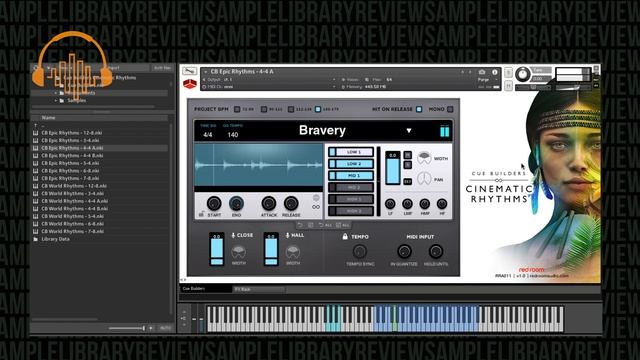Click the Release knob

291,203
